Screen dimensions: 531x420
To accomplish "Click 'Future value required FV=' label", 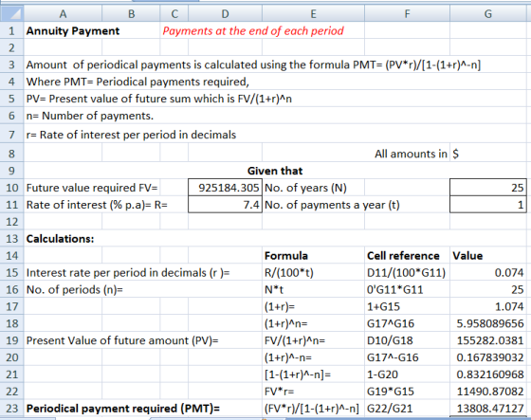I will [x=92, y=188].
